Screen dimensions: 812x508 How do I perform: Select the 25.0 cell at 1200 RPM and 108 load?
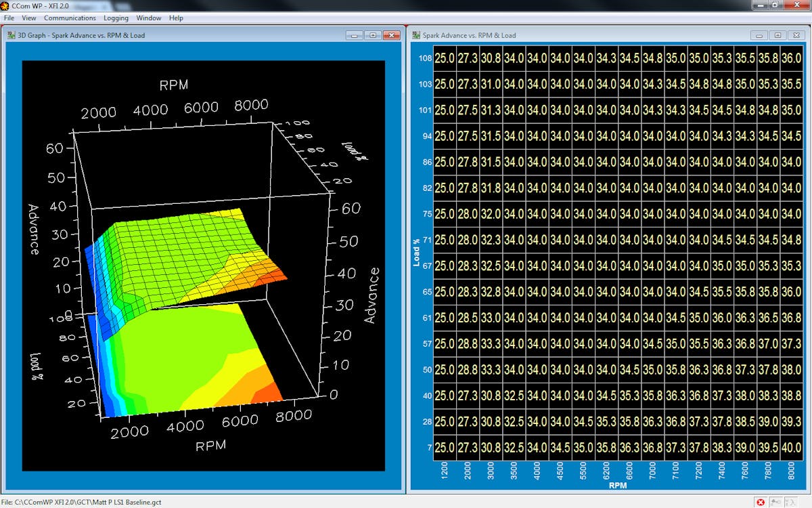[x=445, y=59]
